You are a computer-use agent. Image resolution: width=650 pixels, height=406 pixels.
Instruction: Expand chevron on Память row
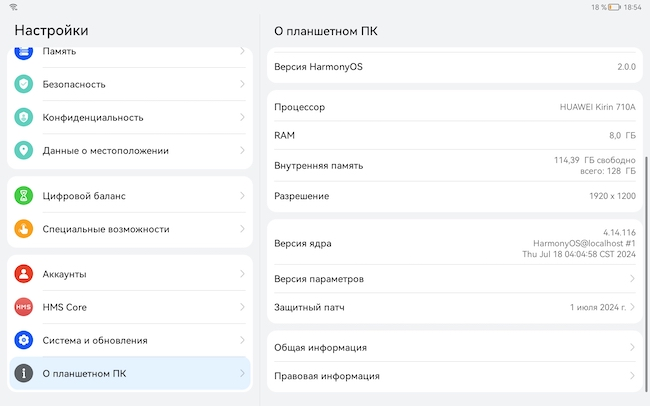pyautogui.click(x=242, y=51)
